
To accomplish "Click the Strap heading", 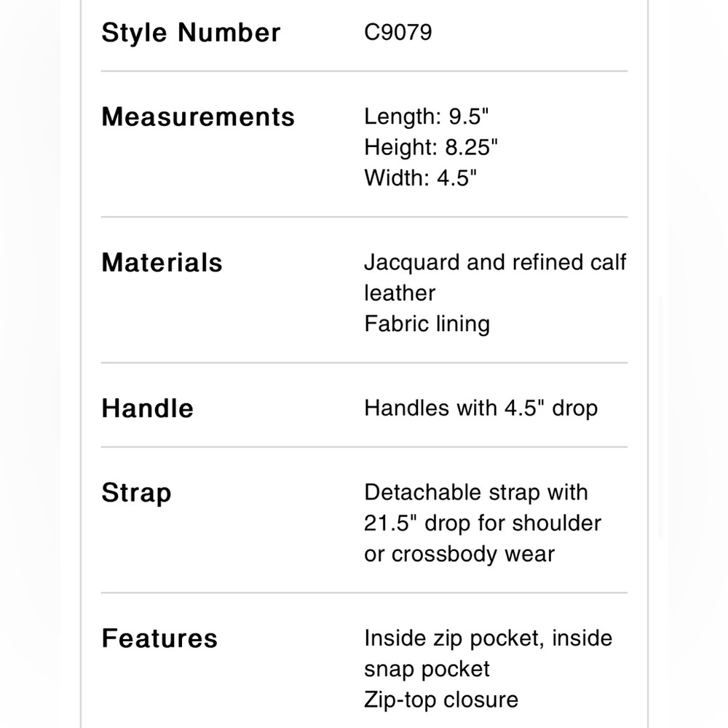I will 137,493.
